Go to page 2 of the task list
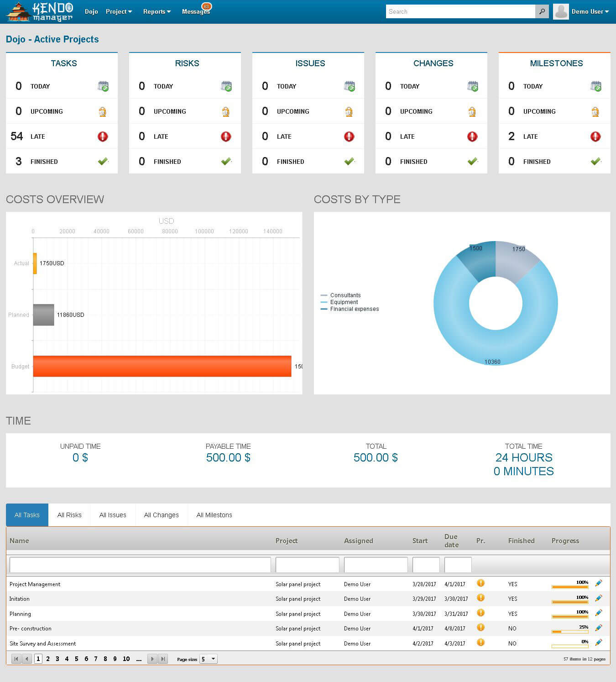 (x=48, y=659)
